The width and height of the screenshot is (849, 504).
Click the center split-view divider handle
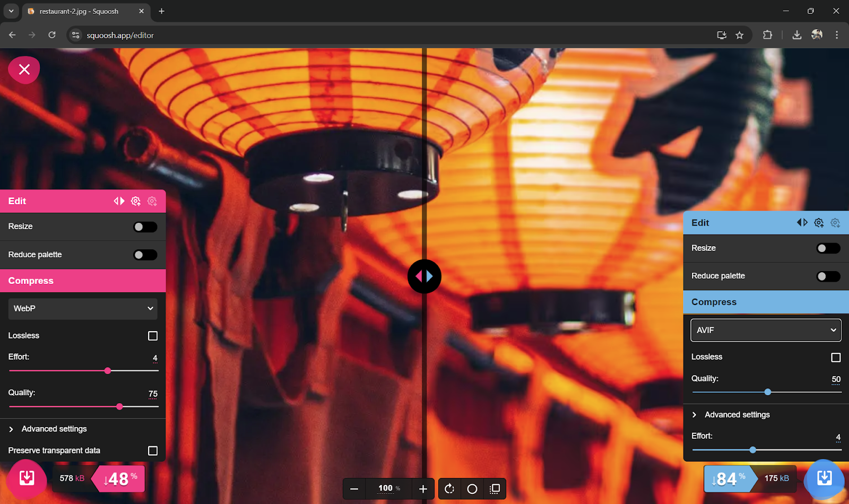424,276
